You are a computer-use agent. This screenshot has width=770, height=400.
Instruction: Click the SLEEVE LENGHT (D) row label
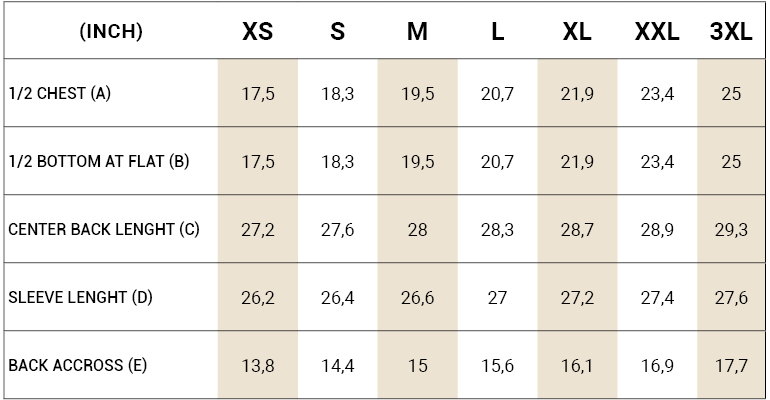coord(80,297)
